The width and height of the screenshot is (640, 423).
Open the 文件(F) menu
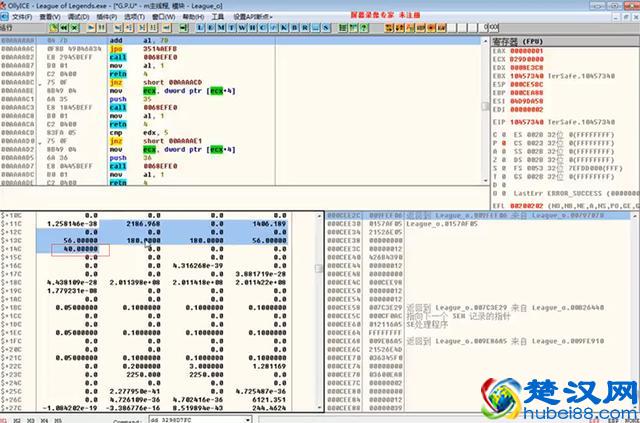click(x=22, y=17)
